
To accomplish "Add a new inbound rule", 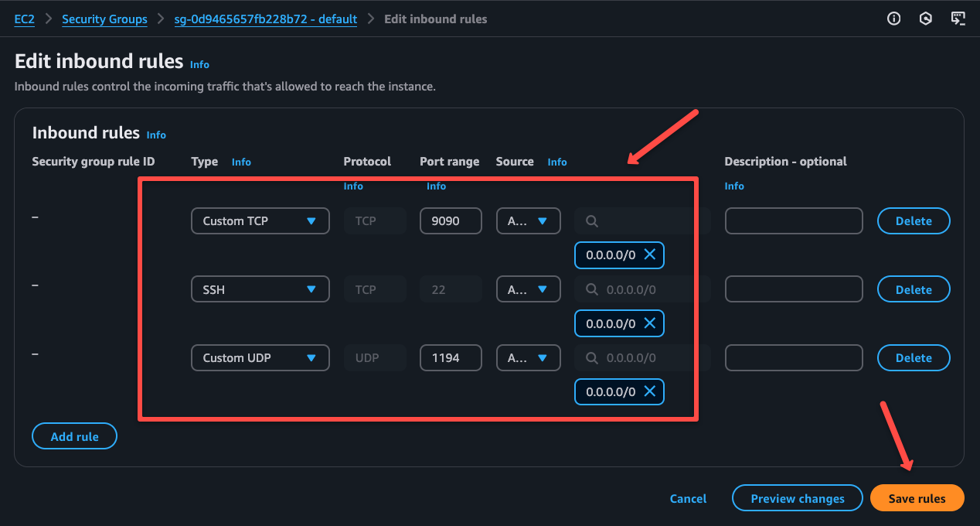I will click(x=74, y=435).
